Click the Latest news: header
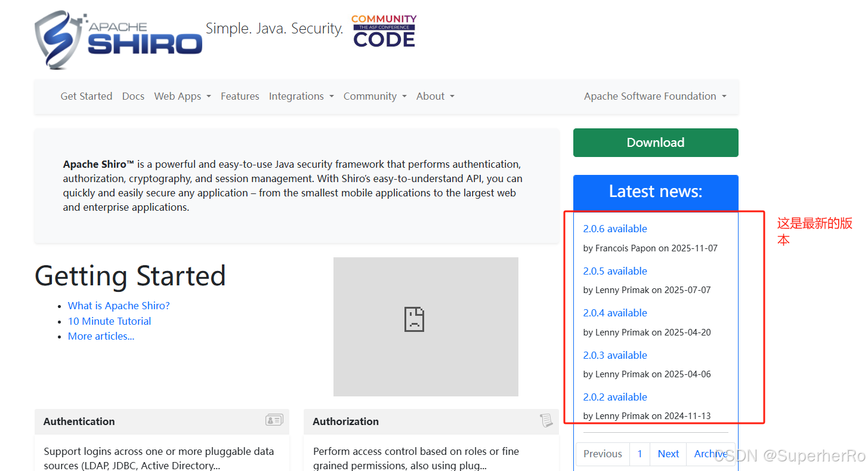This screenshot has width=868, height=471. click(656, 192)
